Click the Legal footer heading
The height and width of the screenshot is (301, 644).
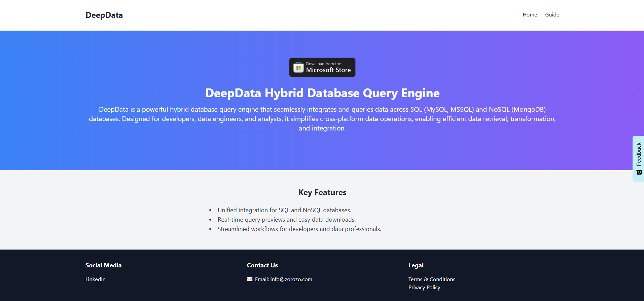click(416, 265)
